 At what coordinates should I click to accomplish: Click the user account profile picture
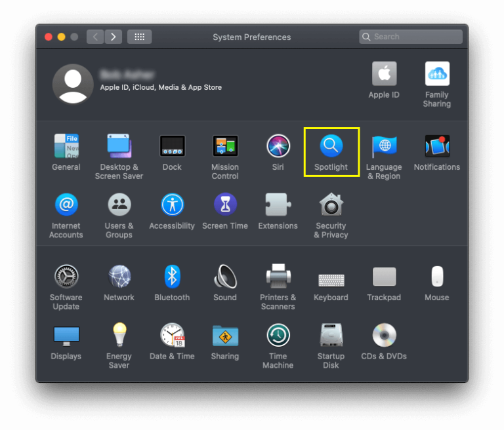[73, 84]
